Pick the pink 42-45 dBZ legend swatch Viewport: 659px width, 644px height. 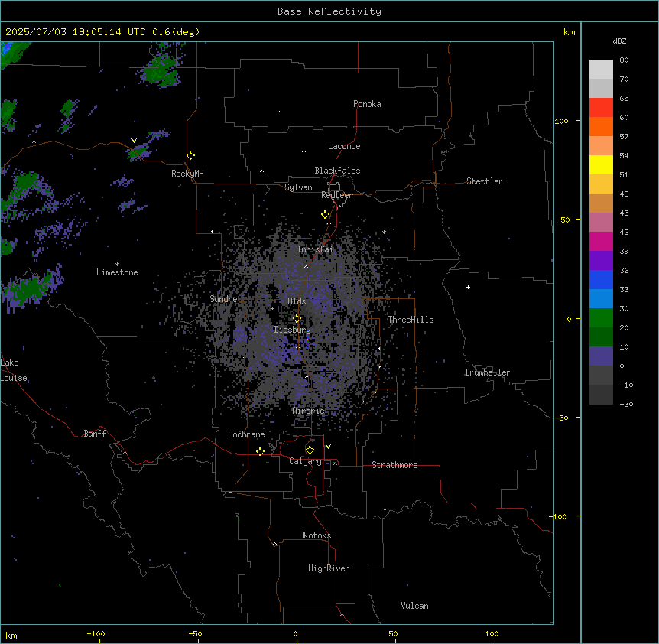601,222
